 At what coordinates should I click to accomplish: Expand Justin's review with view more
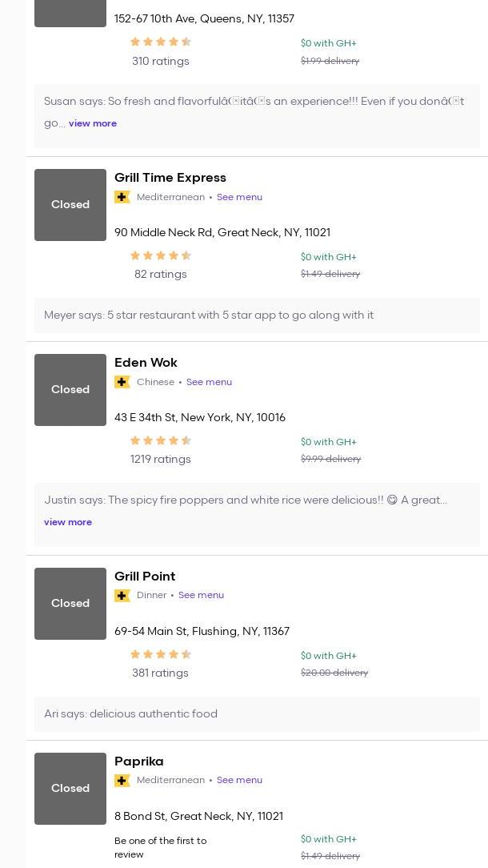click(68, 522)
